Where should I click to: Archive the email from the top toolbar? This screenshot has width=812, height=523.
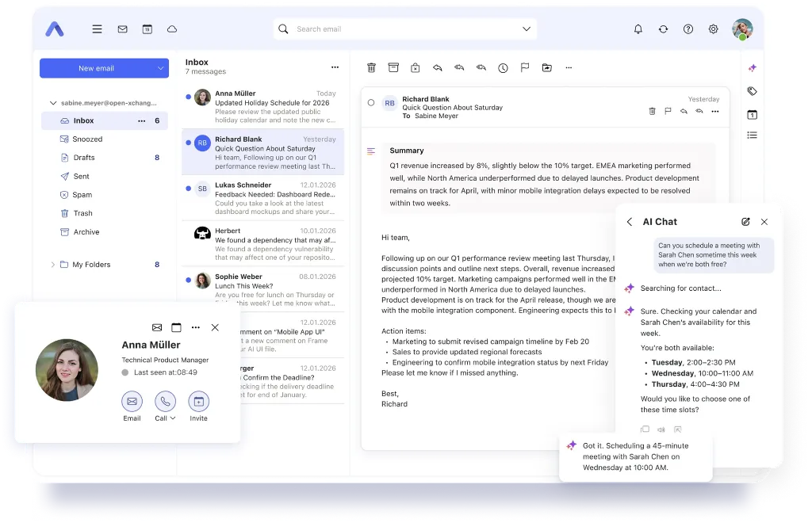(x=393, y=68)
